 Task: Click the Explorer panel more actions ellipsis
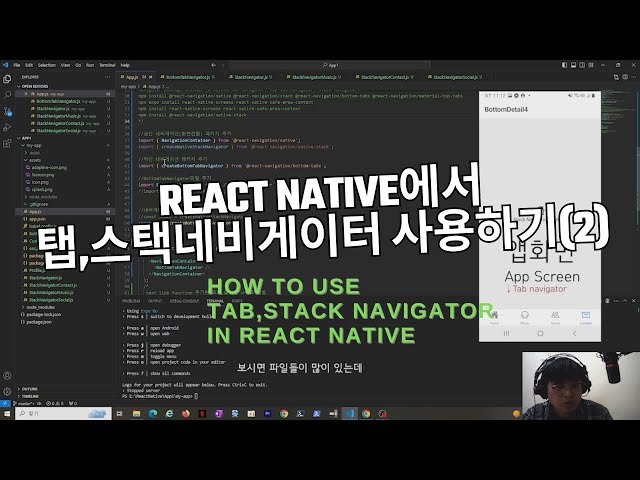pos(107,77)
